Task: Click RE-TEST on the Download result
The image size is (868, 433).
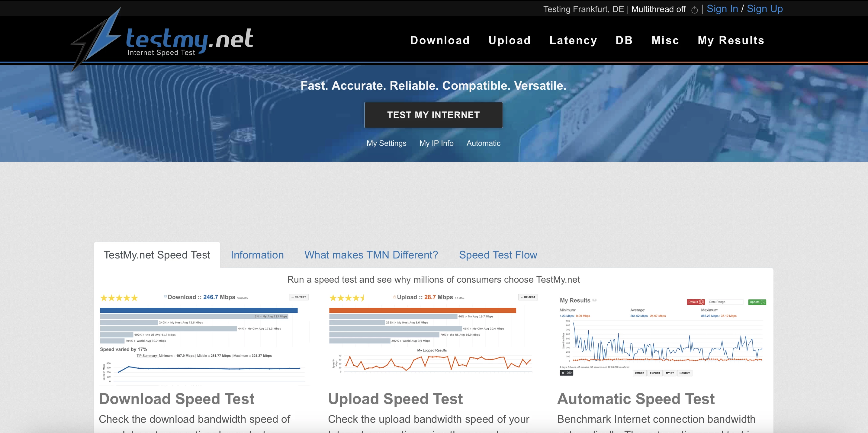Action: tap(298, 297)
